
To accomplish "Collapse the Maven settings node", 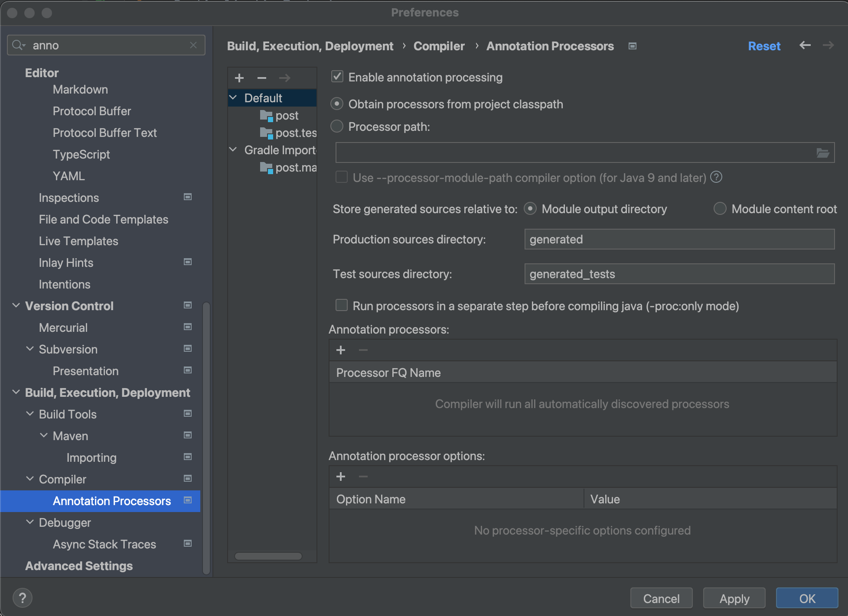I will [44, 436].
